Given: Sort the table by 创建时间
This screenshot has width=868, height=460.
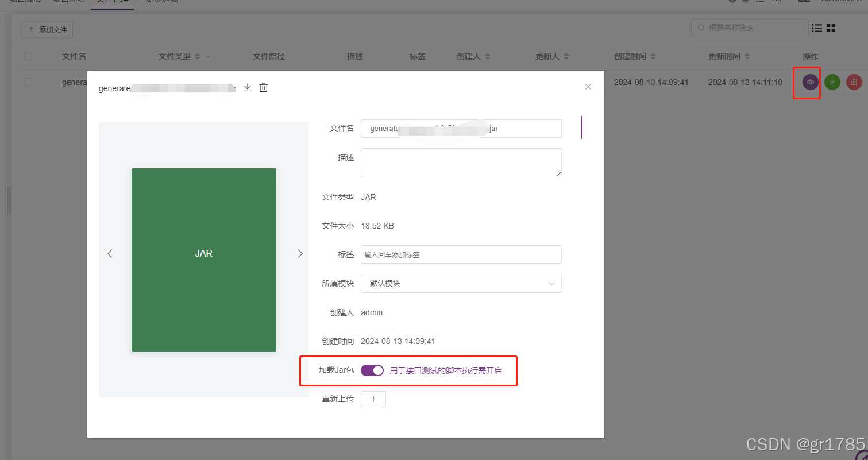Looking at the screenshot, I should (653, 56).
